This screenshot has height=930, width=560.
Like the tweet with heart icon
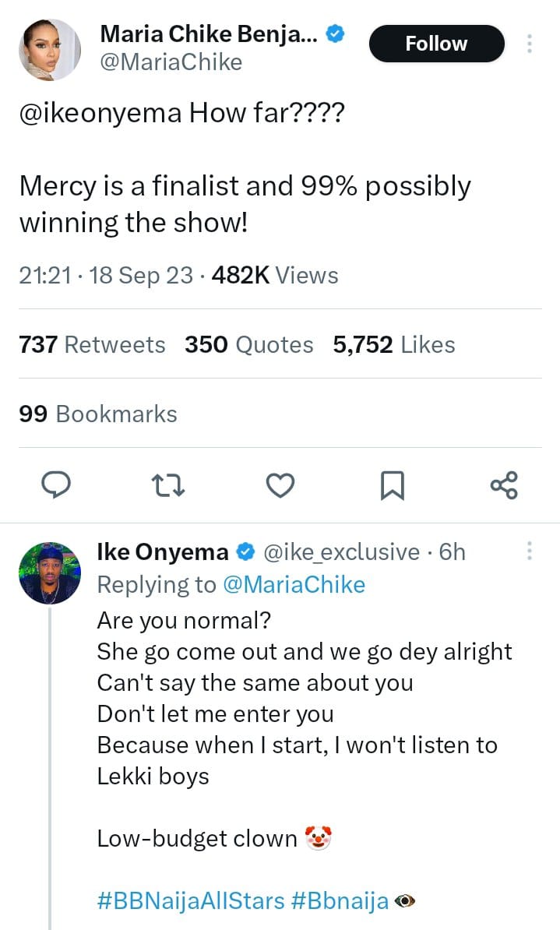click(280, 485)
